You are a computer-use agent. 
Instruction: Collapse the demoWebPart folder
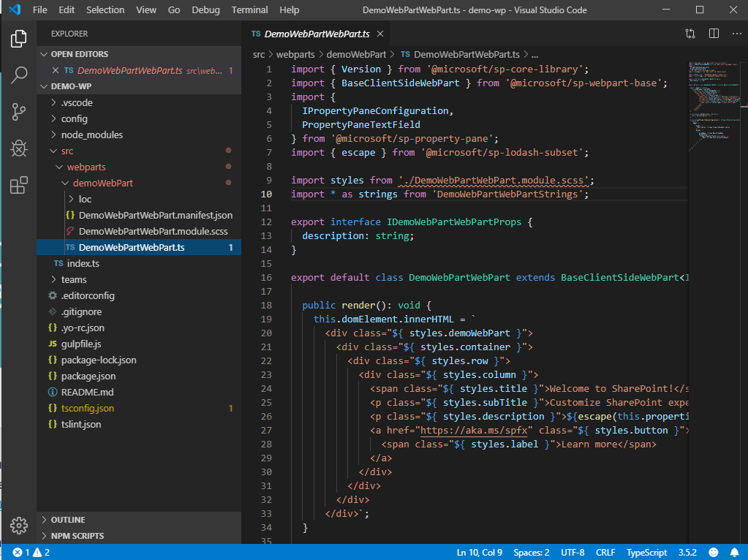102,183
